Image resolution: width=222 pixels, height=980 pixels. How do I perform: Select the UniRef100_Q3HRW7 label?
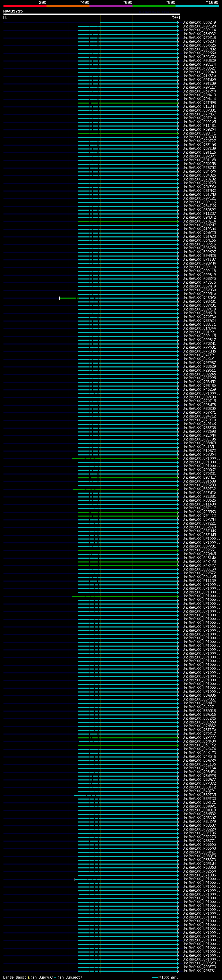(199, 225)
